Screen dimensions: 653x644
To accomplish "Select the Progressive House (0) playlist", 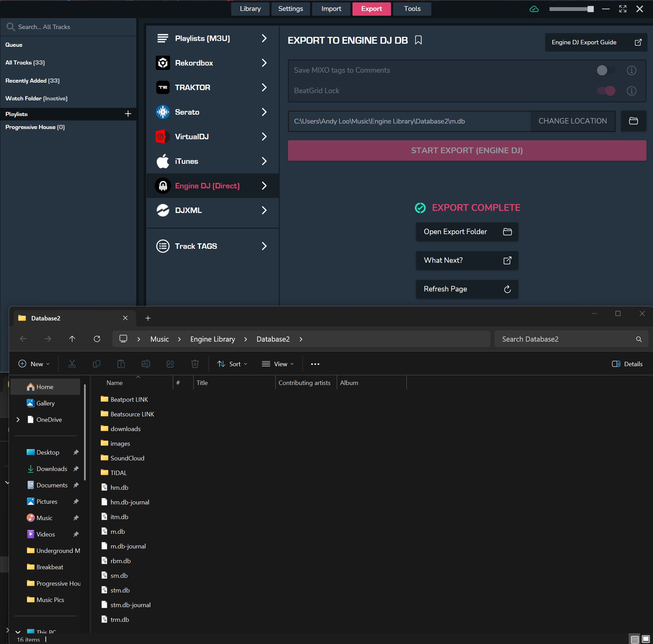I will (35, 127).
